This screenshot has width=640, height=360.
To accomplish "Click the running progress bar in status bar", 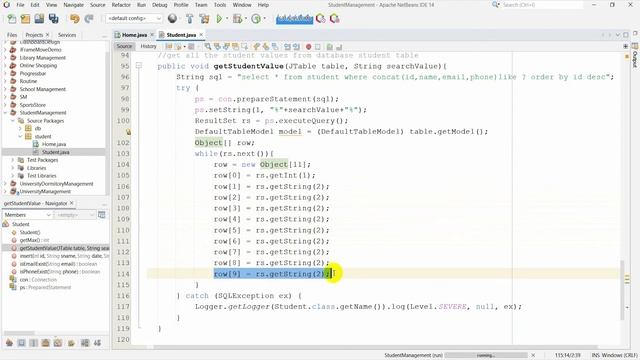I will pos(486,355).
